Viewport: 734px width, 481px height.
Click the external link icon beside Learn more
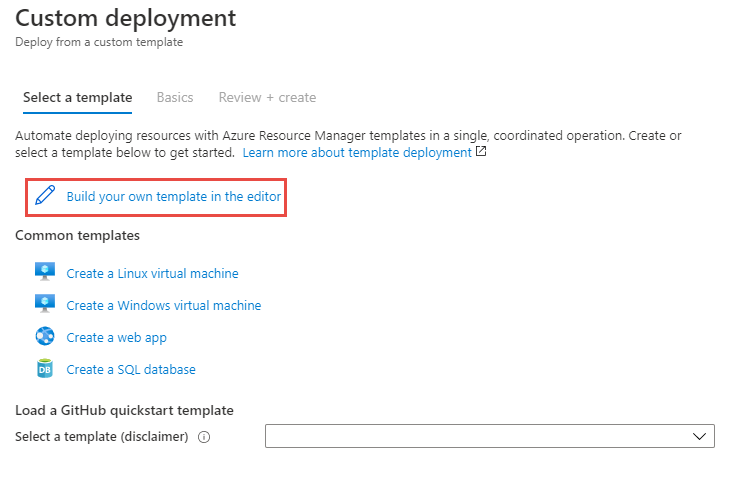481,153
